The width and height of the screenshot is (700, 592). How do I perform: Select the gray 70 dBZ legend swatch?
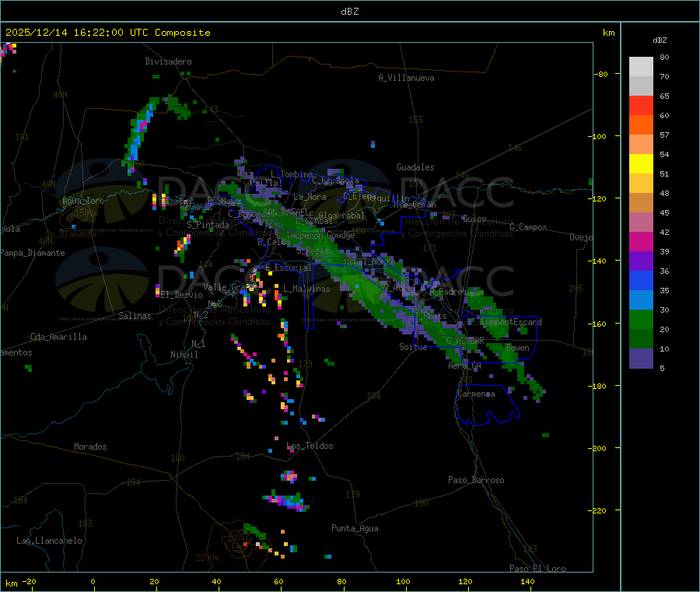point(641,86)
